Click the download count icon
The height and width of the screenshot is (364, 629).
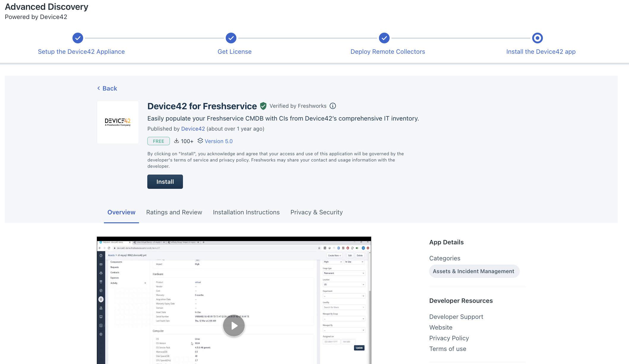pos(176,141)
